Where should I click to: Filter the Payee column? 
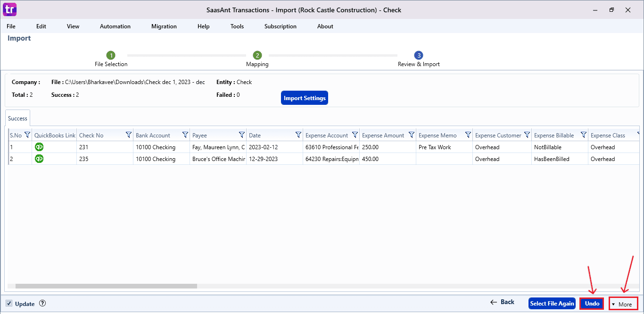242,135
